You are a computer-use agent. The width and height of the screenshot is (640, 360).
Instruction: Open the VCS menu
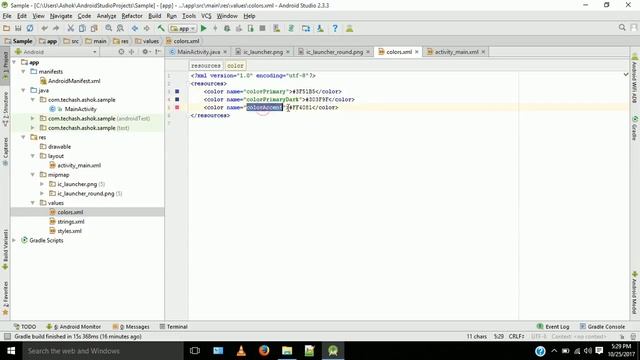pyautogui.click(x=206, y=16)
